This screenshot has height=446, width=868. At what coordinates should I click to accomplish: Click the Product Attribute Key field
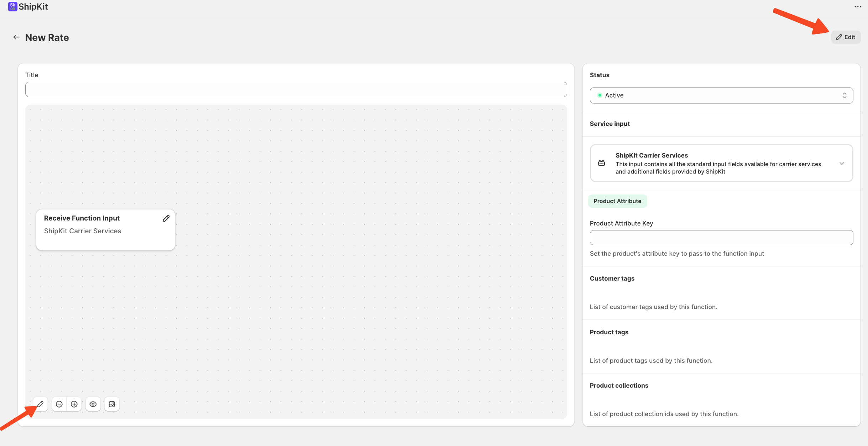[x=721, y=238]
